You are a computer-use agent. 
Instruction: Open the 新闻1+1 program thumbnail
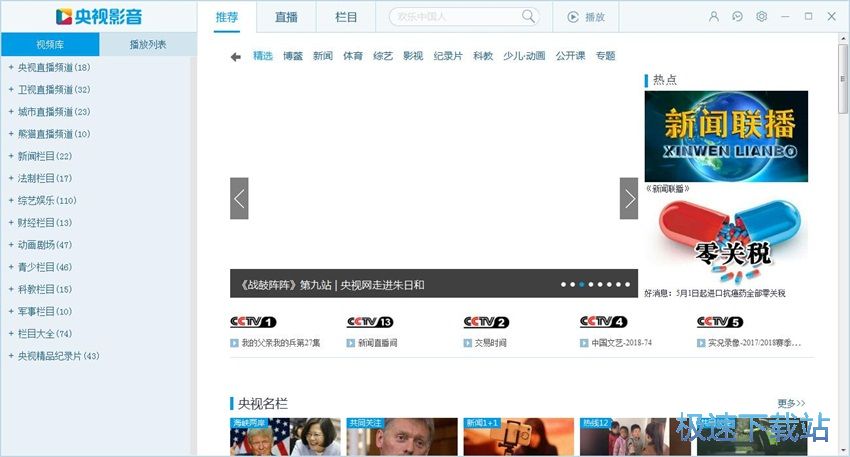pos(518,436)
